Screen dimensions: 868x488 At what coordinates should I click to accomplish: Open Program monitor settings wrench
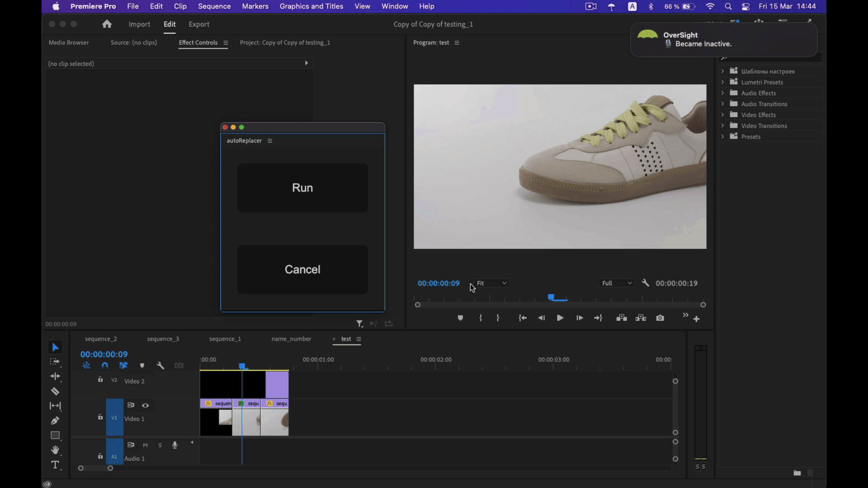646,283
